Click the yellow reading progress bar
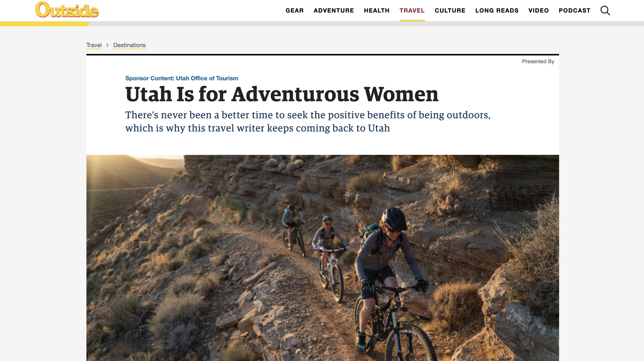 44,24
